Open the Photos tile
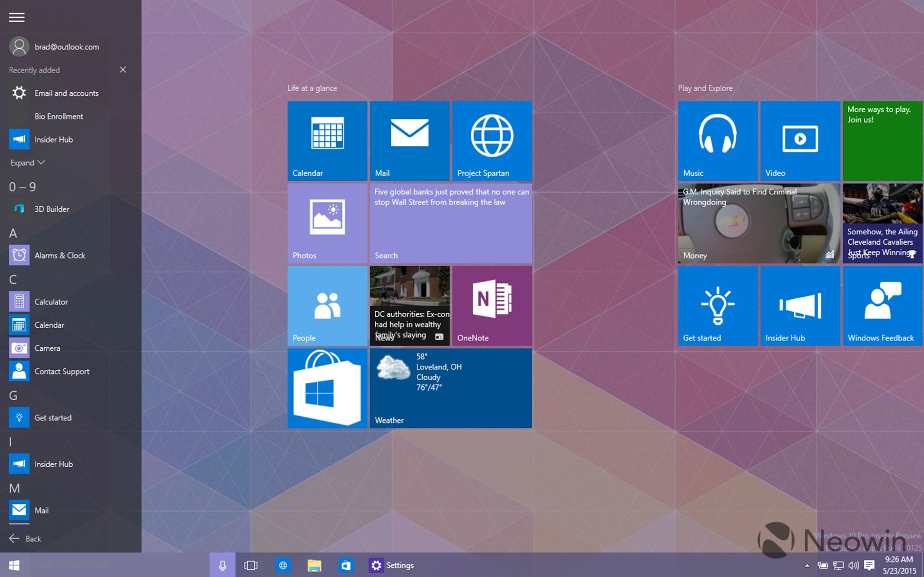 coord(327,223)
